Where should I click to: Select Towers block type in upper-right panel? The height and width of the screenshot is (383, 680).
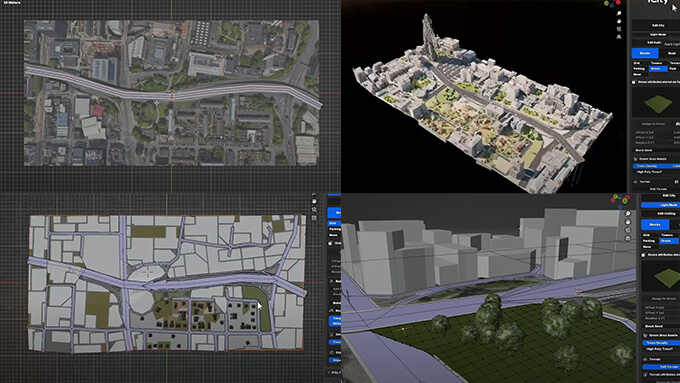658,63
